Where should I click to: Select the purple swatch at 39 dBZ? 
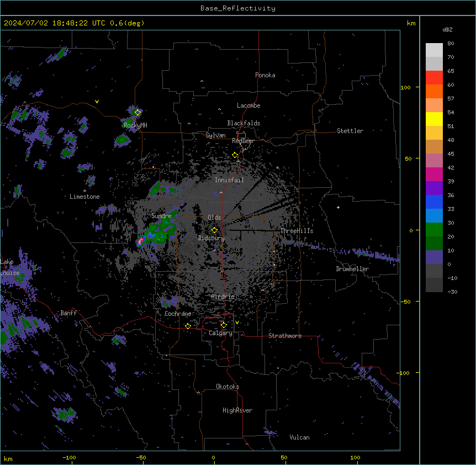point(434,188)
